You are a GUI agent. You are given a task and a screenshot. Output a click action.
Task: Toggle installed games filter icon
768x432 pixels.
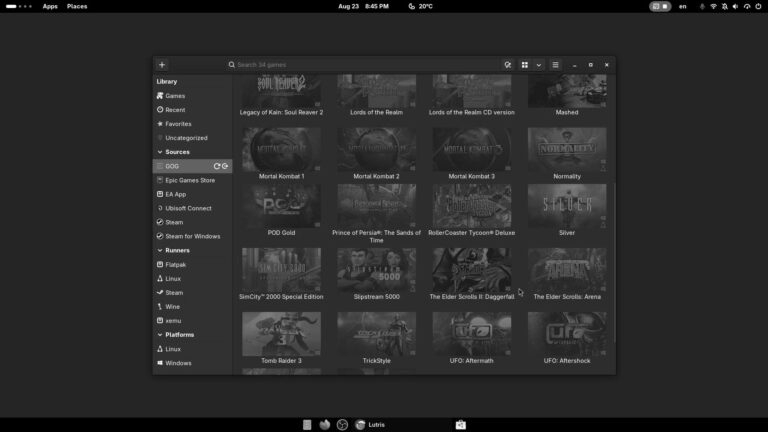tap(507, 65)
